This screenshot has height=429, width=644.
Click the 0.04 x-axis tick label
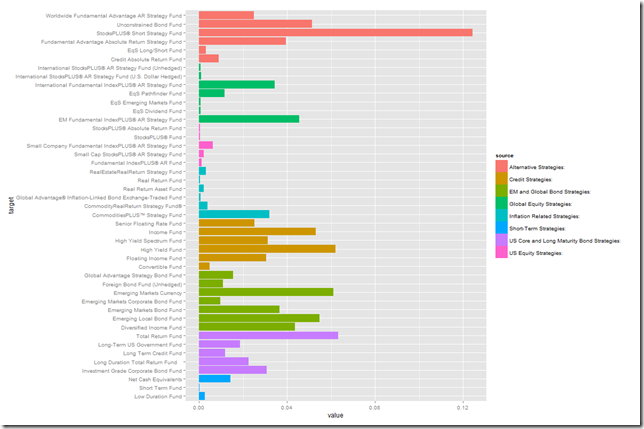pyautogui.click(x=287, y=408)
